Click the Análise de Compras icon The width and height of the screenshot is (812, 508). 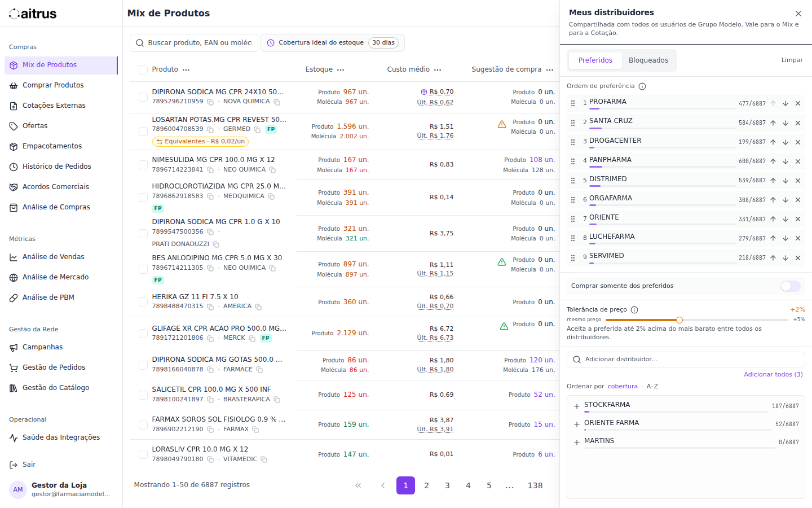pyautogui.click(x=14, y=208)
